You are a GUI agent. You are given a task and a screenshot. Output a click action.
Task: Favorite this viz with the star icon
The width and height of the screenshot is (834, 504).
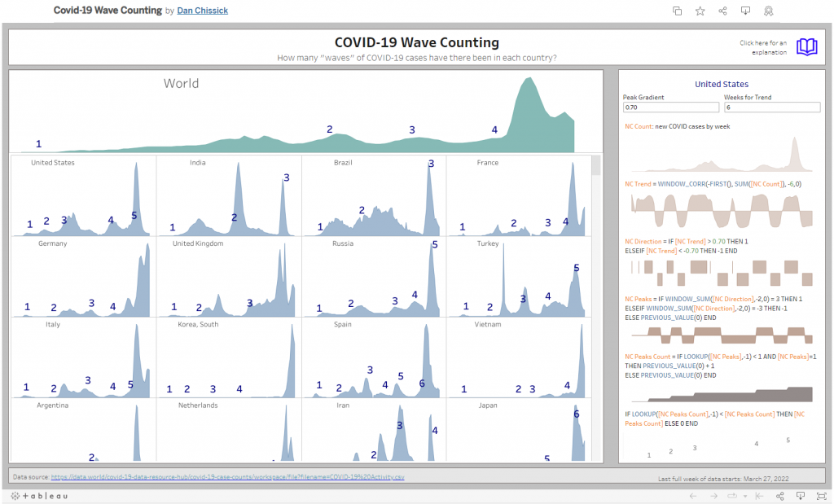pos(700,11)
